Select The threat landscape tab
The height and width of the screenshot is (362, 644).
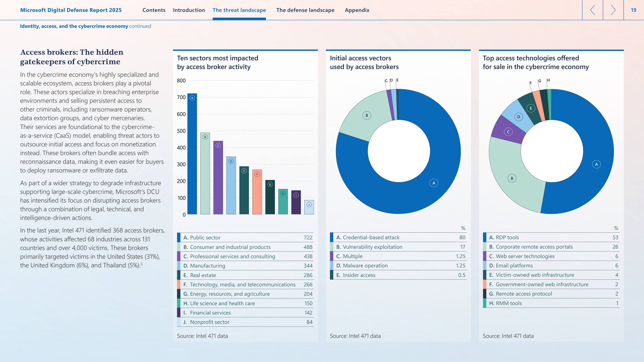tap(239, 10)
